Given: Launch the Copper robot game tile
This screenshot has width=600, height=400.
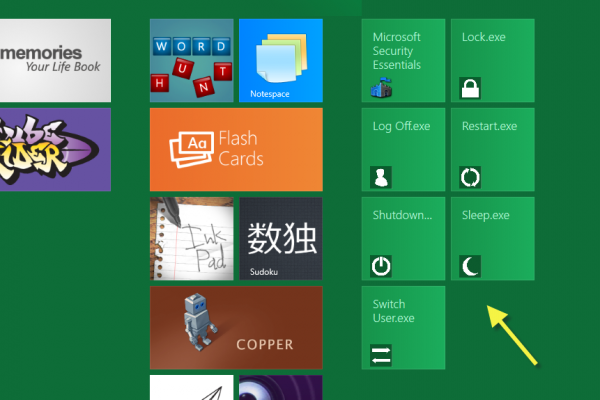Looking at the screenshot, I should click(236, 328).
